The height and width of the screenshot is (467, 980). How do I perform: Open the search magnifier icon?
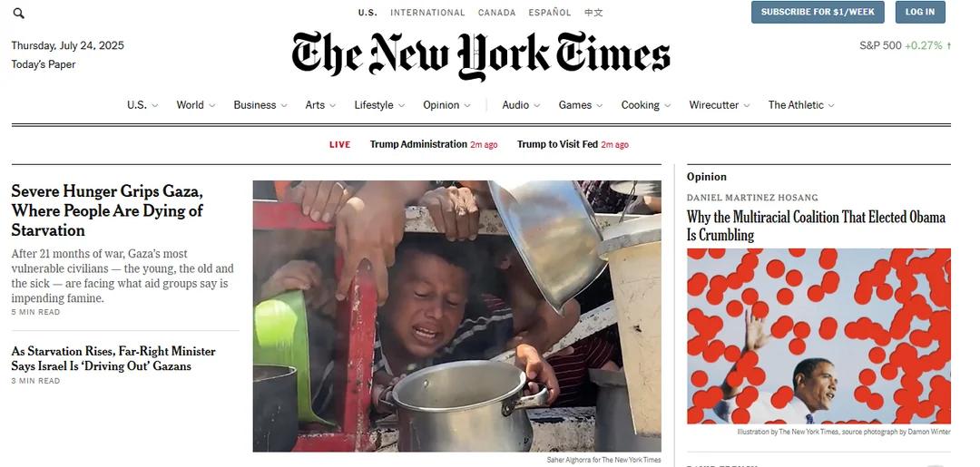click(19, 13)
